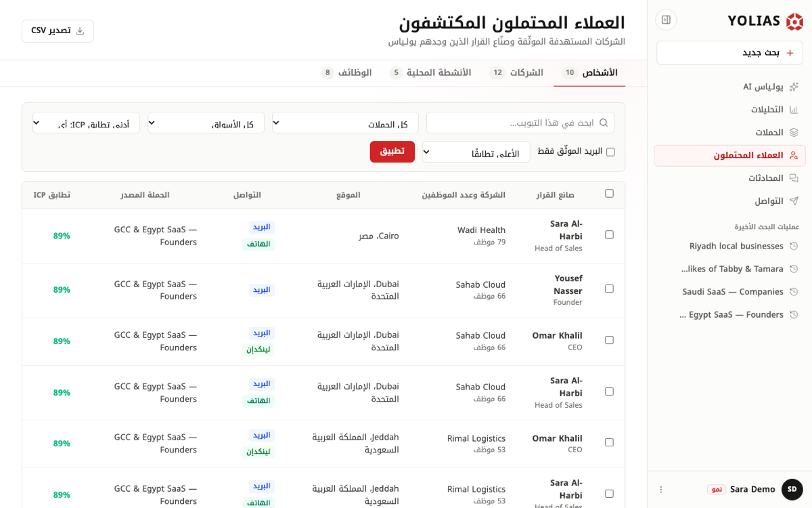This screenshot has height=508, width=812.
Task: Click the الهاتف badge in Wadi Health row
Action: [258, 244]
